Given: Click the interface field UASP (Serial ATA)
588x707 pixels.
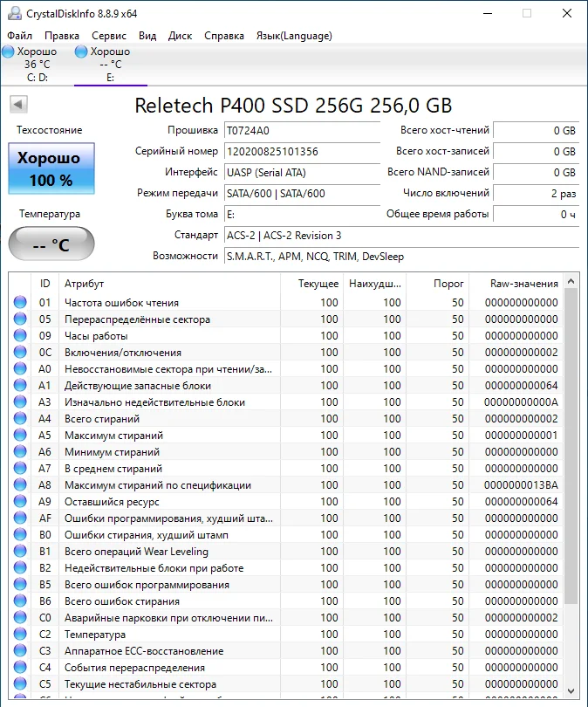Looking at the screenshot, I should 303,172.
